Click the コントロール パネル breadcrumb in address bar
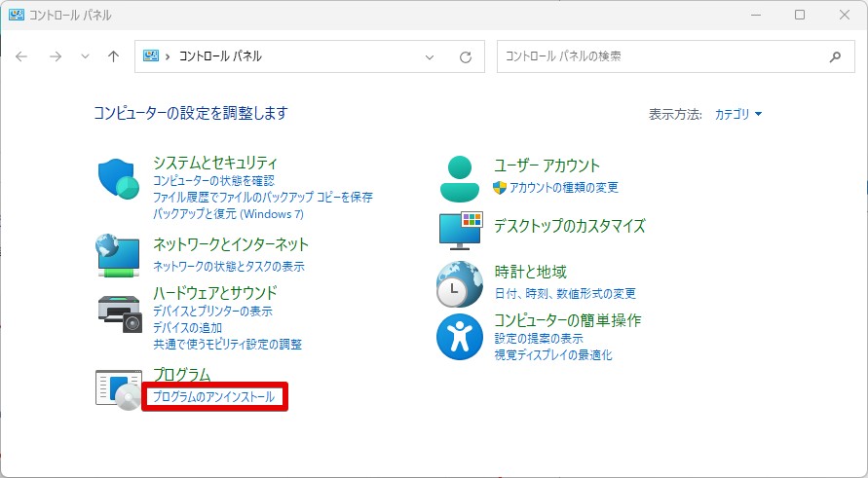The width and height of the screenshot is (868, 478). pyautogui.click(x=220, y=56)
